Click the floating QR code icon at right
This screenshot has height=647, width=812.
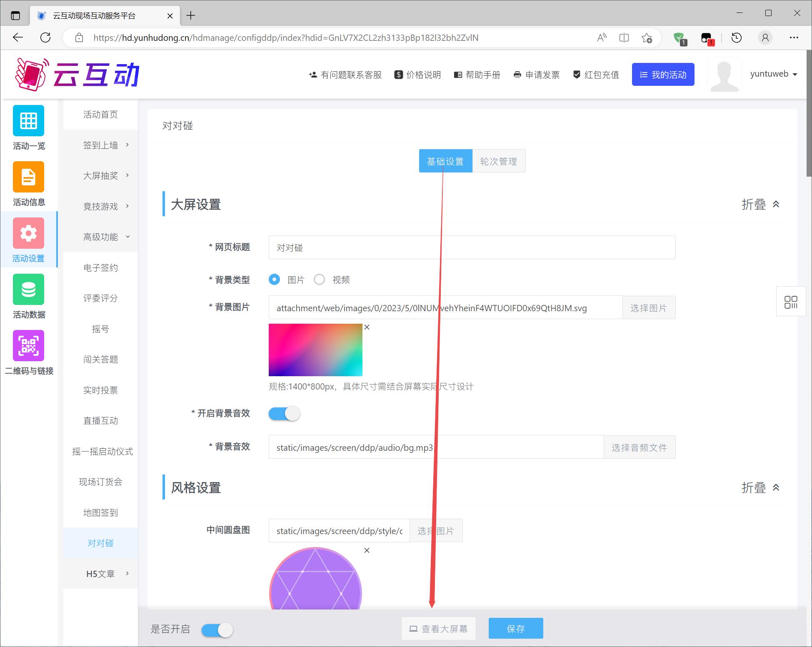tap(790, 302)
